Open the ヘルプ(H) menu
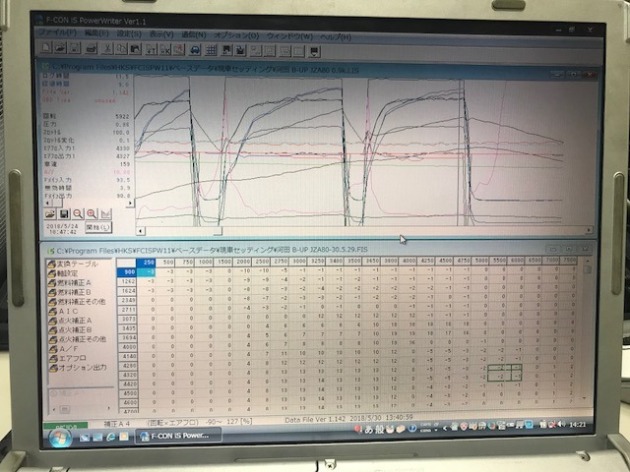 [336, 37]
